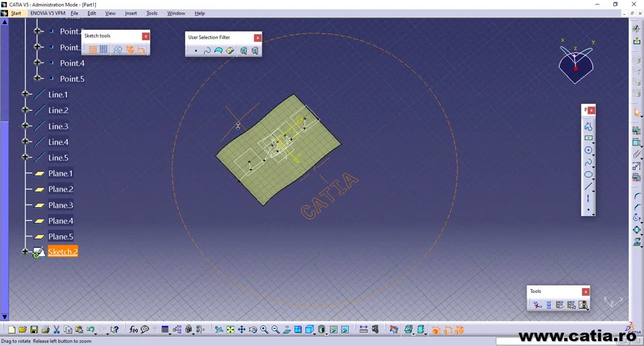Click the Rotate view icon
The height and width of the screenshot is (346, 644).
253,330
